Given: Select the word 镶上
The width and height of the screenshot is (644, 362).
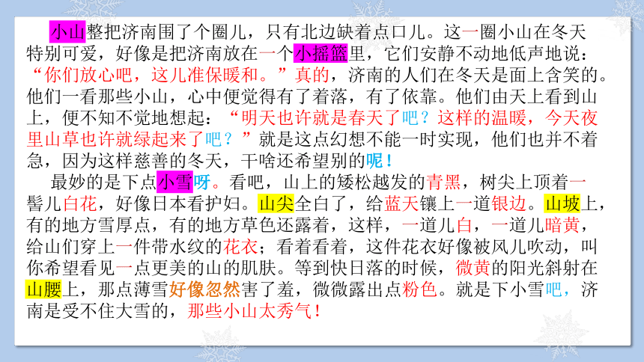Looking at the screenshot, I should tap(437, 203).
